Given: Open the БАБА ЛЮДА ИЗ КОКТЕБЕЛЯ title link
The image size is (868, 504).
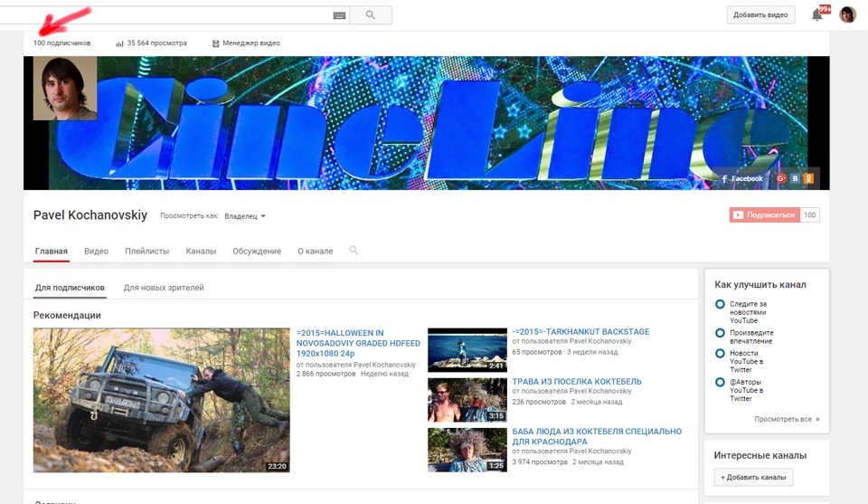Looking at the screenshot, I should (597, 436).
